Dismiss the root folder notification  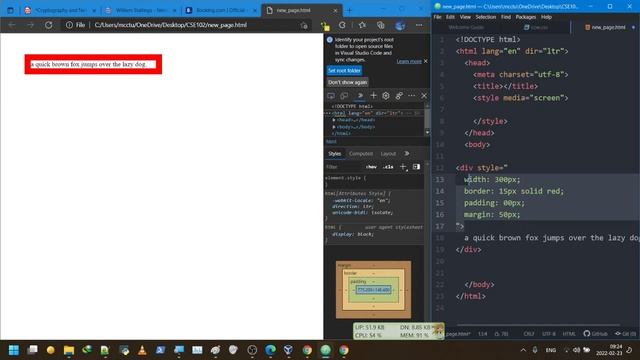pyautogui.click(x=426, y=61)
